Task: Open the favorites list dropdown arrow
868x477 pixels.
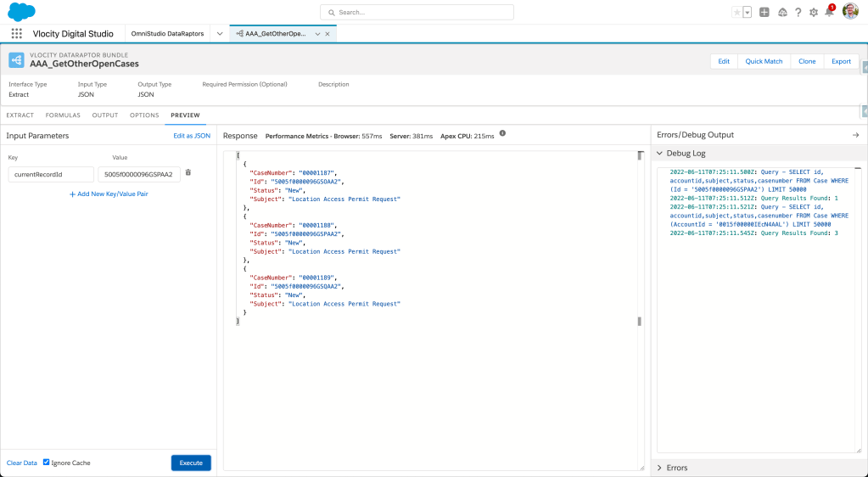Action: pos(748,12)
